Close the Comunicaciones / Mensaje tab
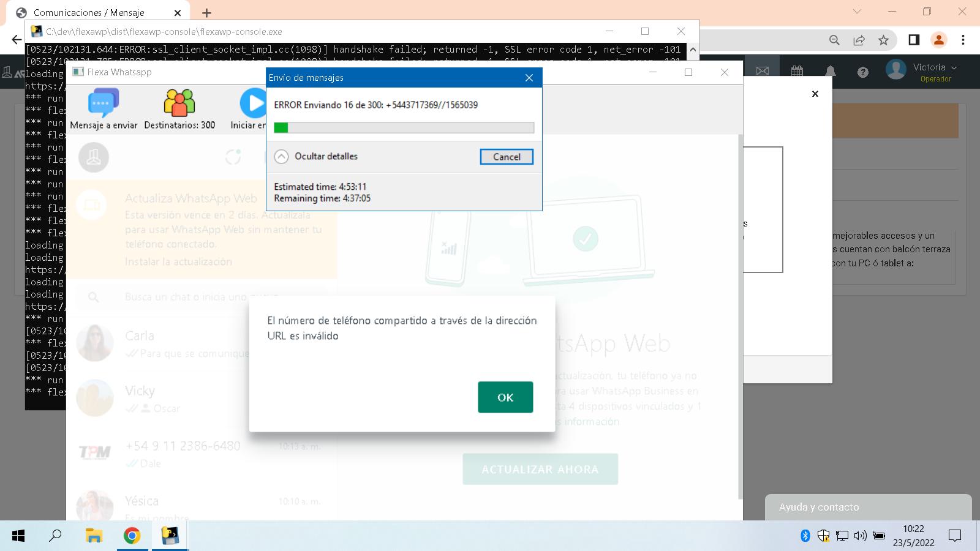Viewport: 980px width, 551px height. point(178,13)
